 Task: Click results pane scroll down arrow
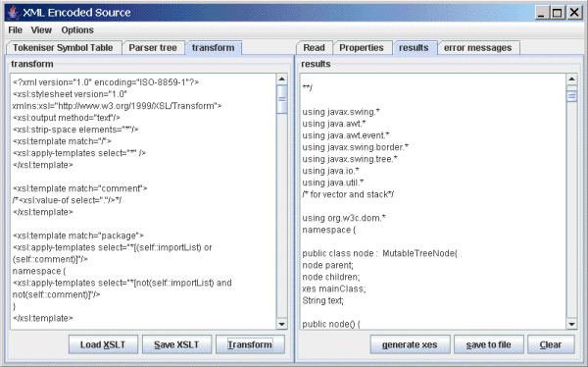571,324
